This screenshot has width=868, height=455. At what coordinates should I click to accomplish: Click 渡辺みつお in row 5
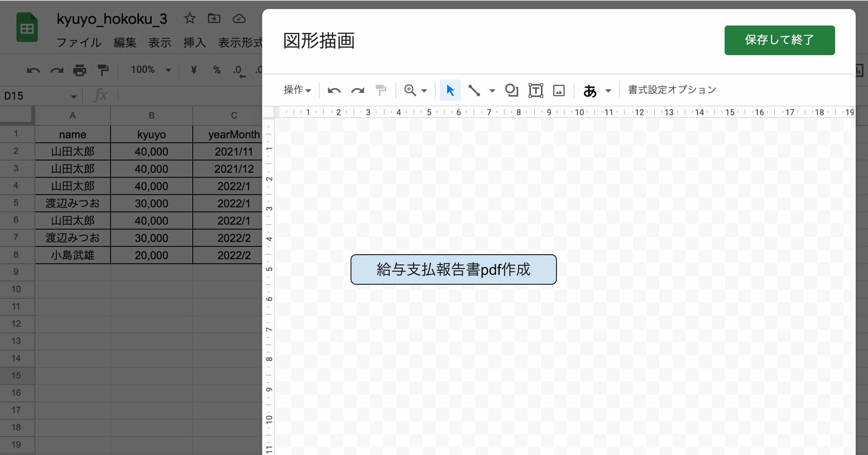tap(73, 203)
